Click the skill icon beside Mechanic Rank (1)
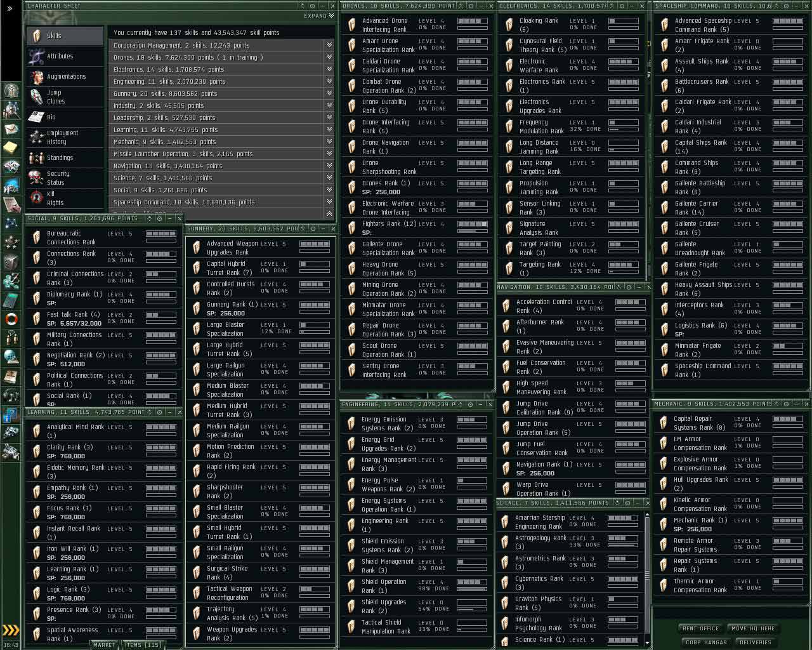 pos(664,524)
